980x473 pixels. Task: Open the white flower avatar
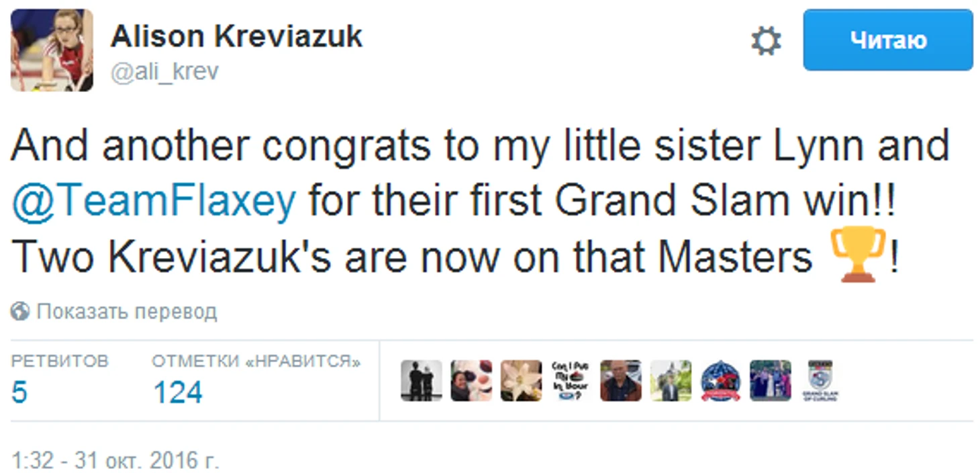tap(521, 381)
